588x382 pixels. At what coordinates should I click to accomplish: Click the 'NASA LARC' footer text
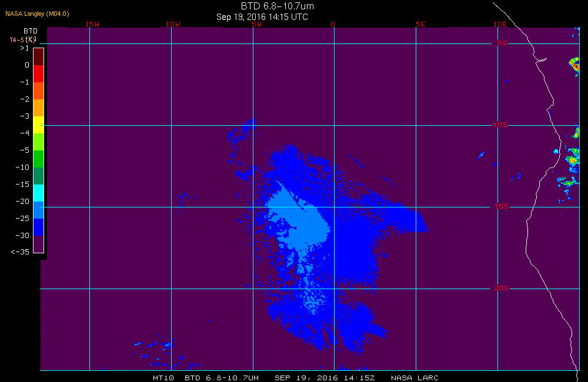415,378
